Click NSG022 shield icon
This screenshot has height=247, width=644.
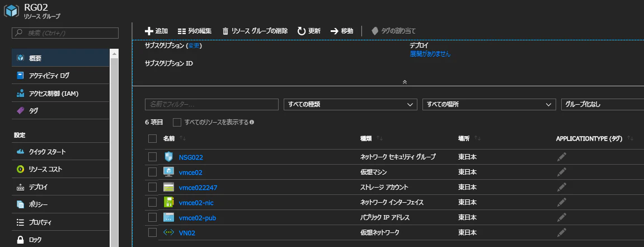[x=169, y=157]
